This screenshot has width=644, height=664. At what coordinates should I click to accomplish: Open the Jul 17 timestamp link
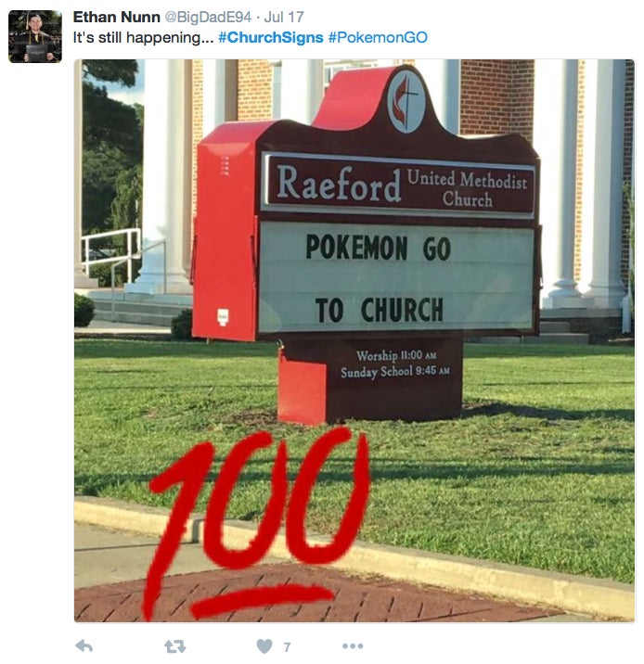pyautogui.click(x=283, y=17)
